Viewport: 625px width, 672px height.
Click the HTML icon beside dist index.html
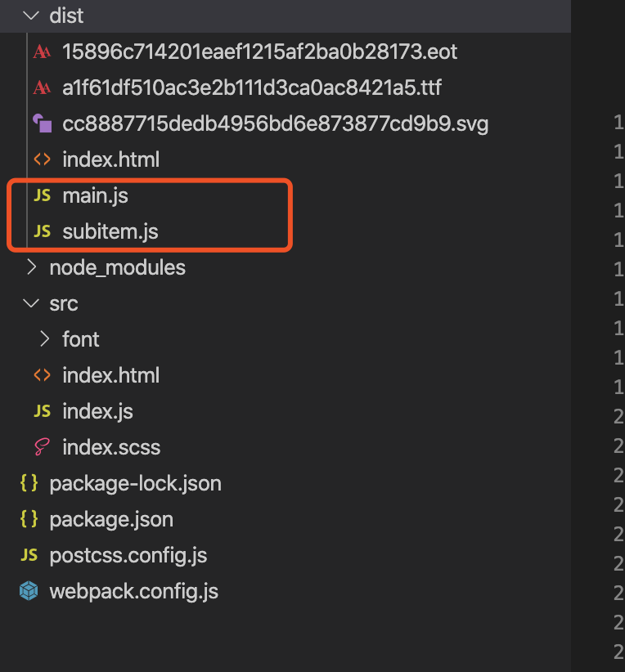pos(42,160)
